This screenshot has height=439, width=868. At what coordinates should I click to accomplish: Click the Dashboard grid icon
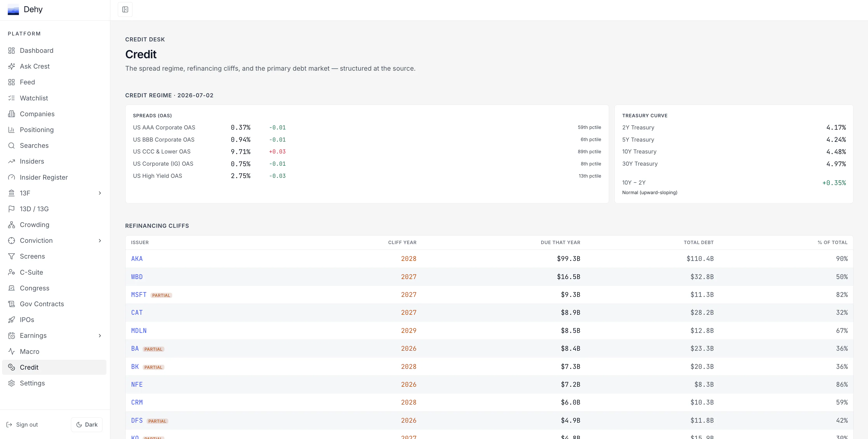point(11,50)
